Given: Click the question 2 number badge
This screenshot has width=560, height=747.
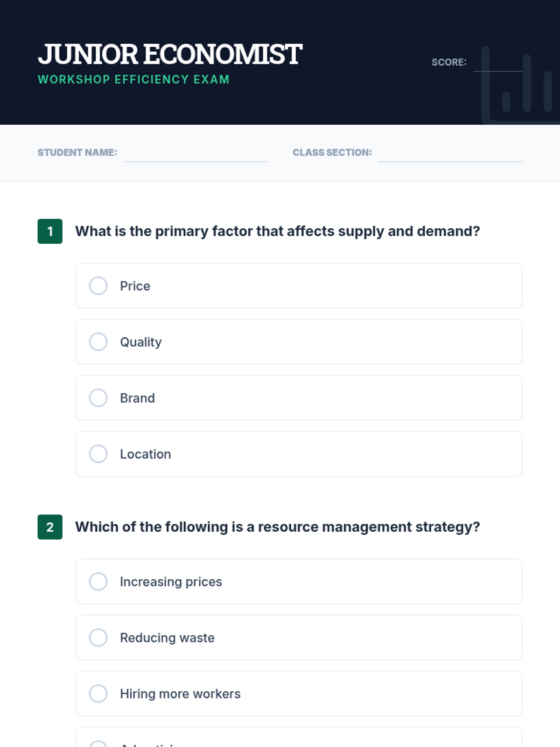Looking at the screenshot, I should pos(50,527).
